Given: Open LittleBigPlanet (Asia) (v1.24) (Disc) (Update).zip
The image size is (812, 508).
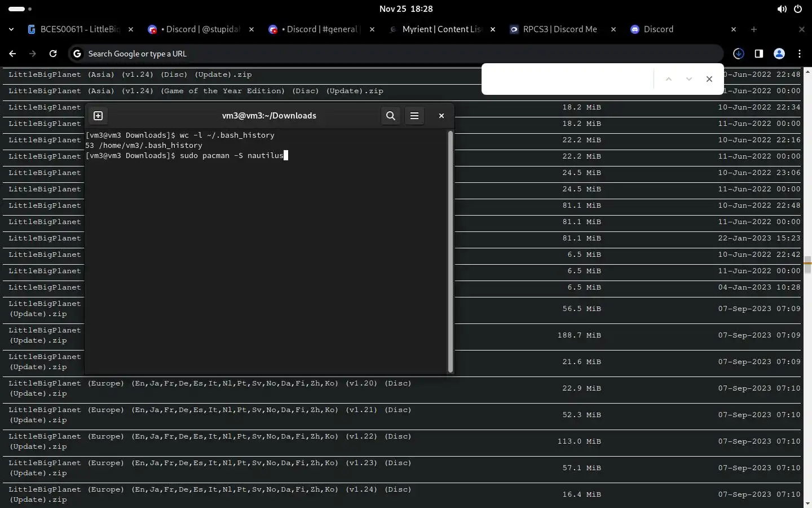Looking at the screenshot, I should click(x=130, y=75).
